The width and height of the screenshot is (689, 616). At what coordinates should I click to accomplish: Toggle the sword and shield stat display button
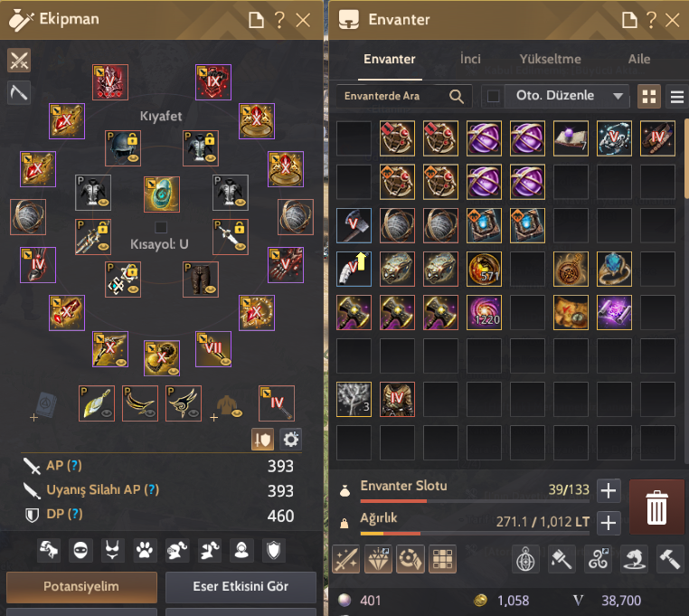[x=262, y=440]
